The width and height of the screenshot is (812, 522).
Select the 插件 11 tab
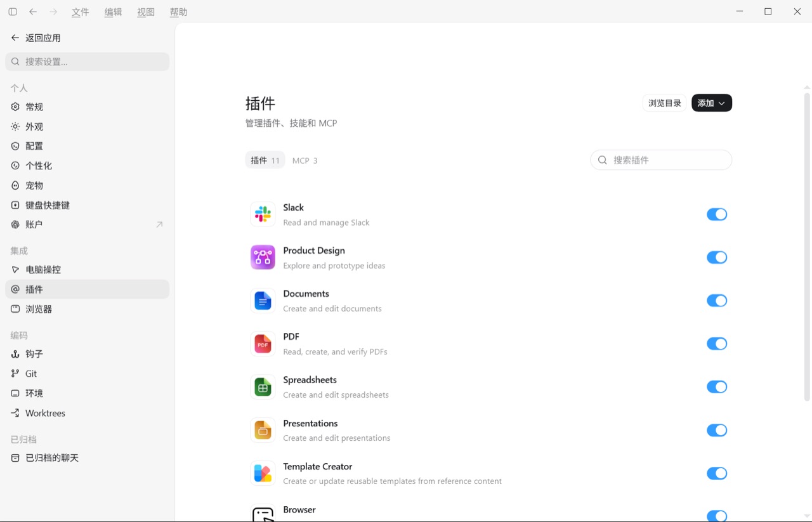coord(265,160)
